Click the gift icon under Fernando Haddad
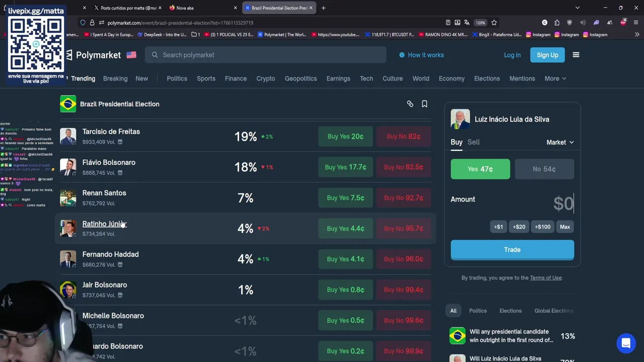Image resolution: width=644 pixels, height=362 pixels. 120,264
